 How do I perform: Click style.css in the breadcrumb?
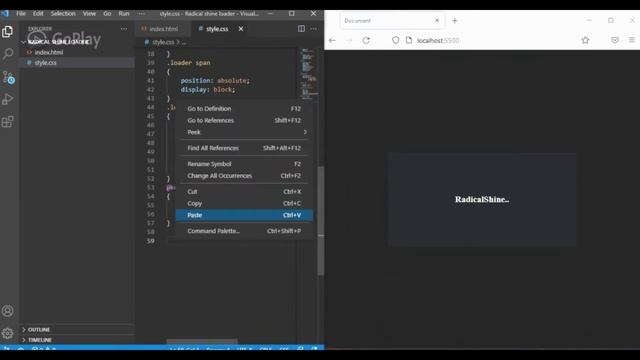[162, 42]
